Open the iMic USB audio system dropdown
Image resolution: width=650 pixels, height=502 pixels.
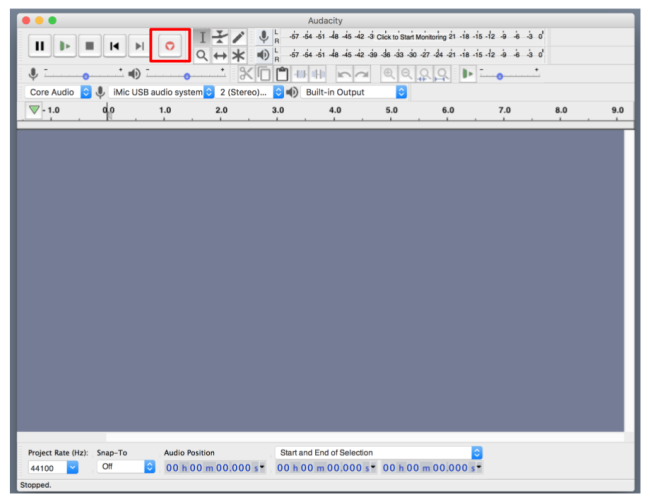pyautogui.click(x=162, y=92)
